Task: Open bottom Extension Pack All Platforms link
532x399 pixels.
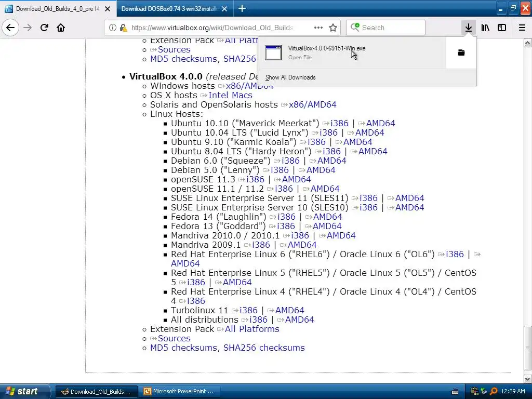Action: [x=252, y=329]
